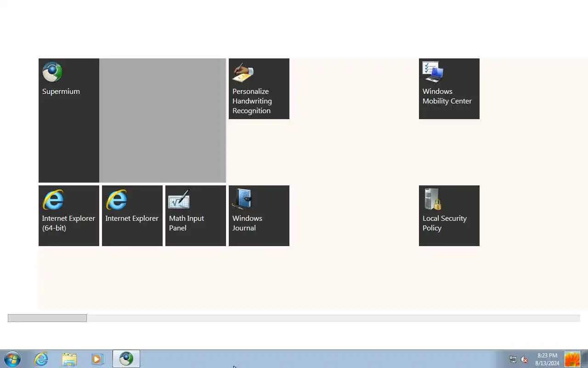Open the Windows Mobility Center tile

click(449, 89)
